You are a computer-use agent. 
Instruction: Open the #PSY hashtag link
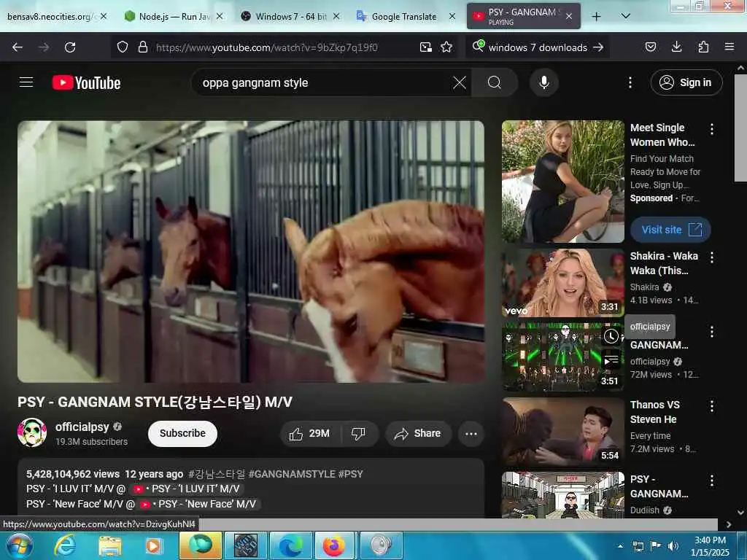point(350,474)
